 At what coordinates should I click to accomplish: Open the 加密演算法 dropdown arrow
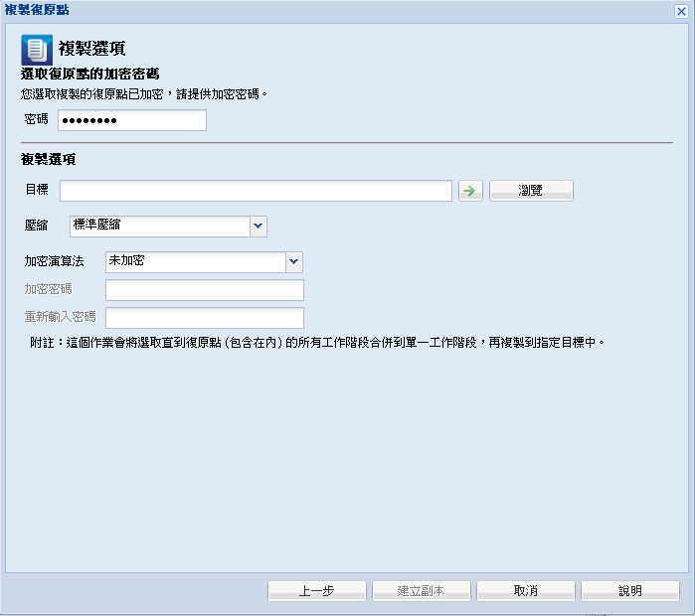pyautogui.click(x=294, y=262)
